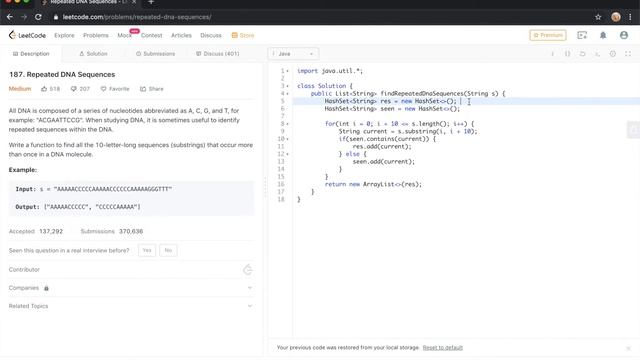Open a new browser tab
Image resolution: width=640 pixels, height=360 pixels.
tap(151, 2)
